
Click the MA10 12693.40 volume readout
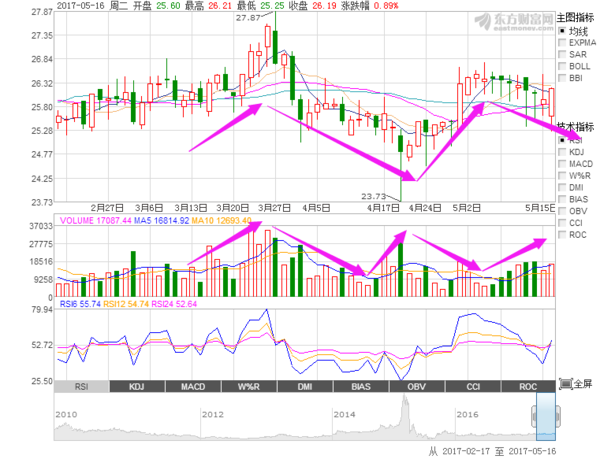point(221,221)
